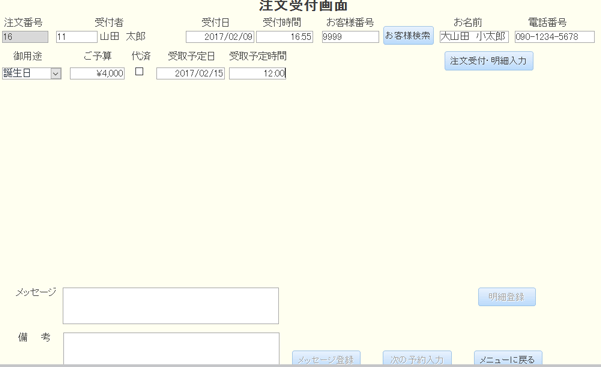Click the 明細登録 button
This screenshot has width=601, height=367.
pyautogui.click(x=507, y=297)
